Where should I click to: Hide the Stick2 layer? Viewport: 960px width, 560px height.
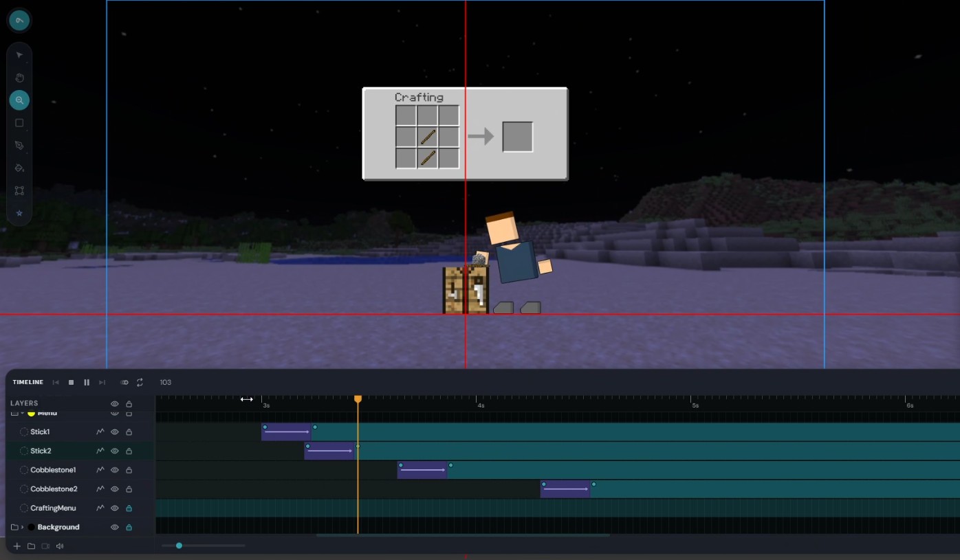(x=115, y=451)
